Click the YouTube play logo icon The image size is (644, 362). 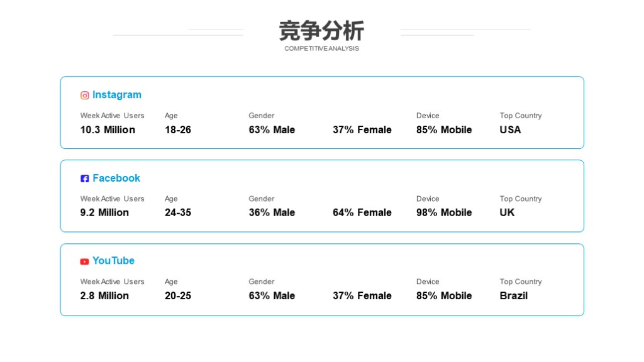pyautogui.click(x=85, y=261)
